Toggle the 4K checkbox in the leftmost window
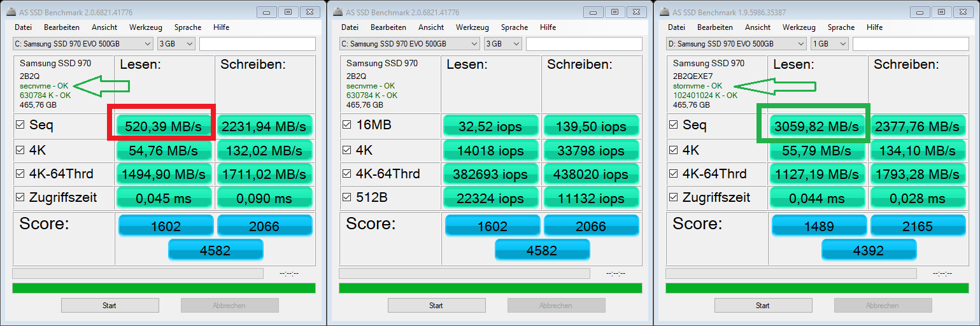This screenshot has width=980, height=326. (x=20, y=150)
